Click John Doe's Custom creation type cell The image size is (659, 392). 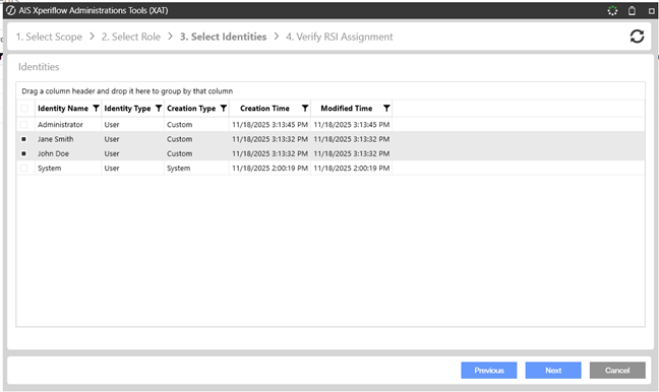(x=179, y=154)
